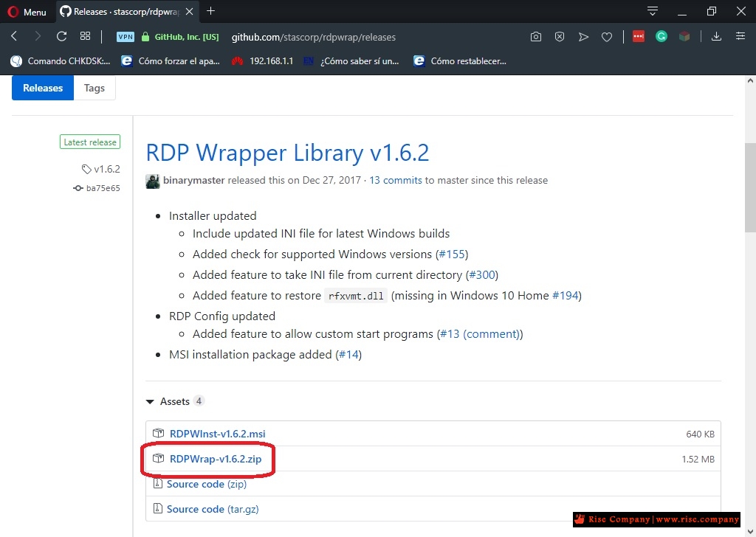
Task: Open issue #155 link
Action: tap(452, 254)
